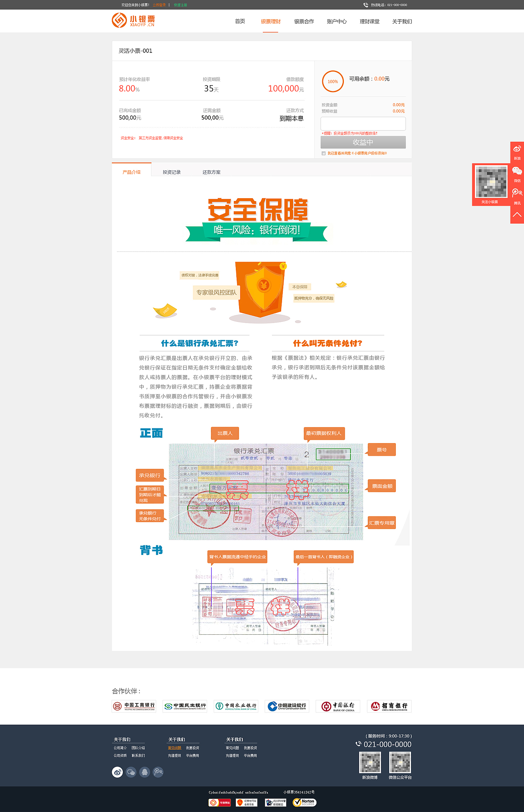524x812 pixels.
Task: Click the 什么是银行承兑汇票? heading
Action: [199, 343]
